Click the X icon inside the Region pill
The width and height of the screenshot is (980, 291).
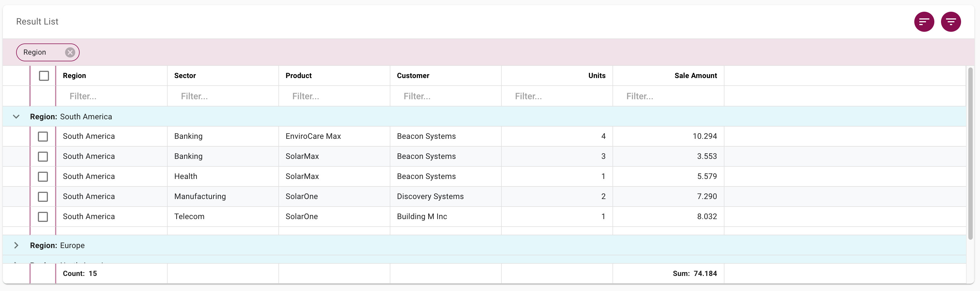point(70,52)
